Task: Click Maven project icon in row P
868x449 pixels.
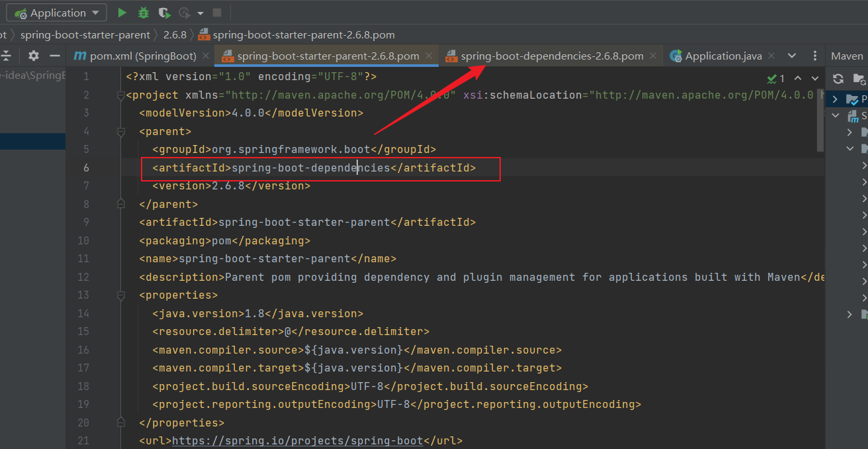Action: 853,99
